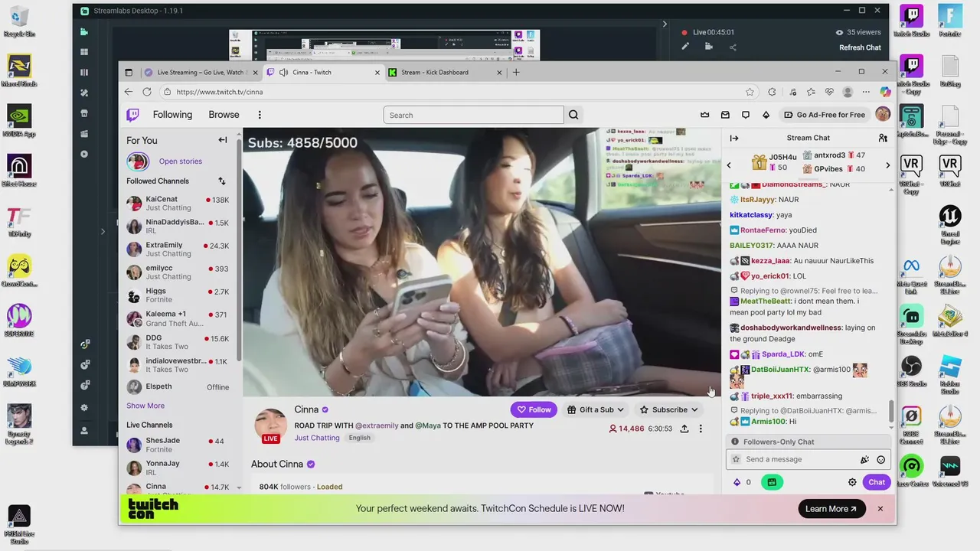Open the NVIDIA App desktop icon
The width and height of the screenshot is (980, 551).
19,121
